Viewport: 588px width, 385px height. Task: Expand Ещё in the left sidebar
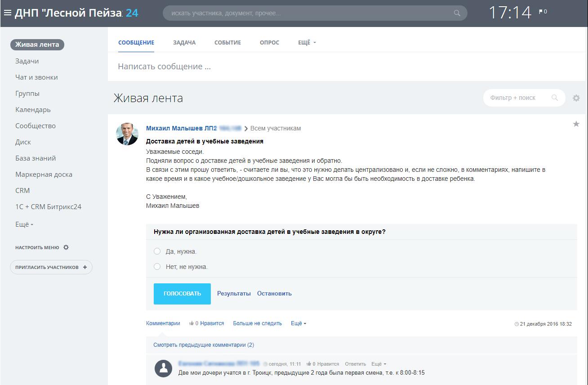24,224
